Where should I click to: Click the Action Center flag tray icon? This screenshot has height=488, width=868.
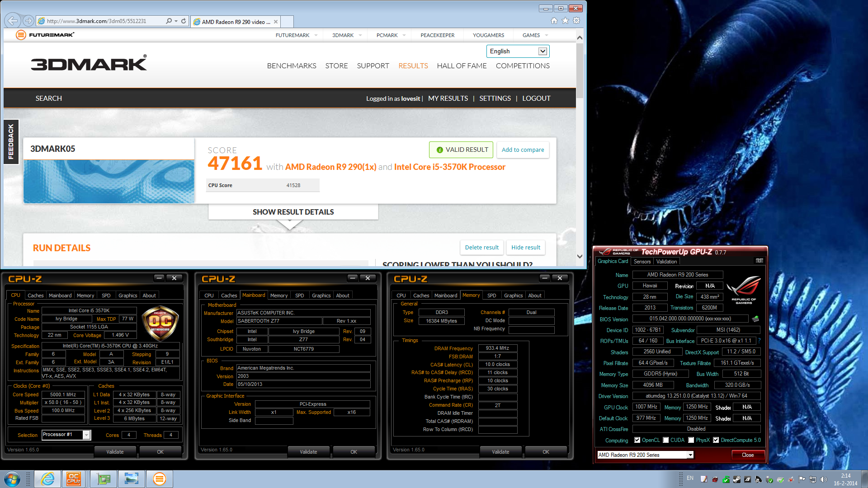pos(802,479)
